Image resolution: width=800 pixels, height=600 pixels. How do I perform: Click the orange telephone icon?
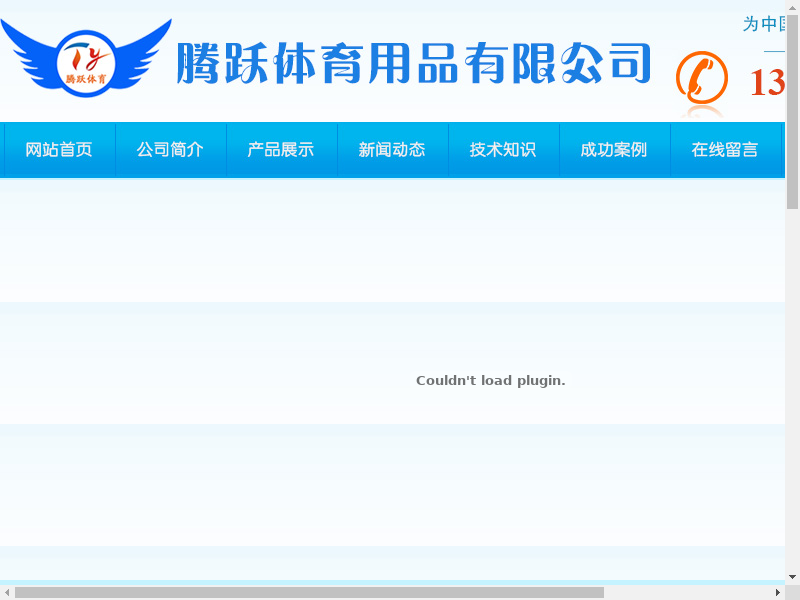coord(702,78)
